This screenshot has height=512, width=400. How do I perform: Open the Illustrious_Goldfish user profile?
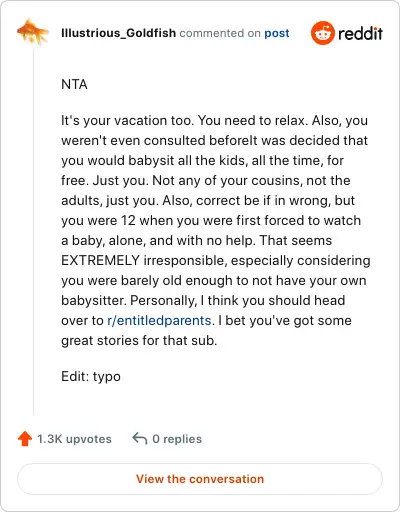tap(118, 33)
